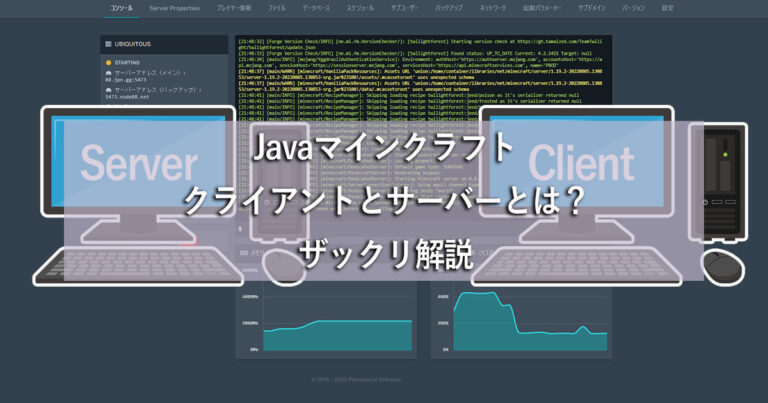Switch to the サブユーザー tab
The image size is (768, 403).
tap(405, 8)
